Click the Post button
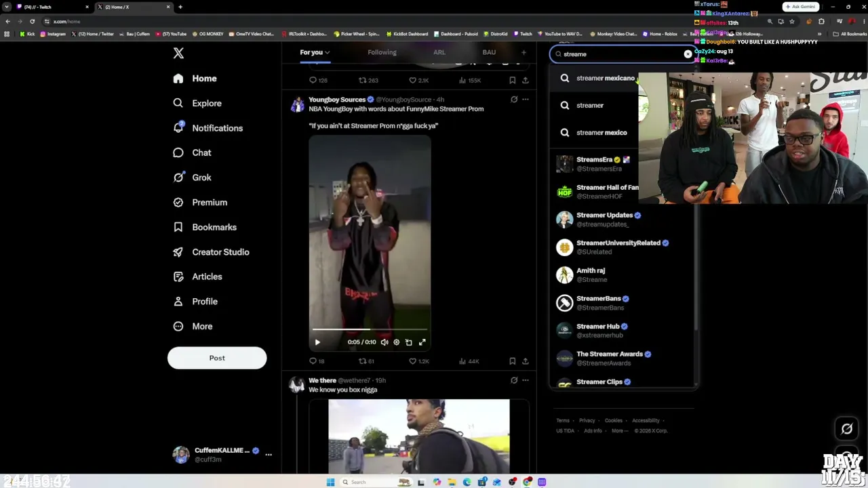 click(217, 358)
